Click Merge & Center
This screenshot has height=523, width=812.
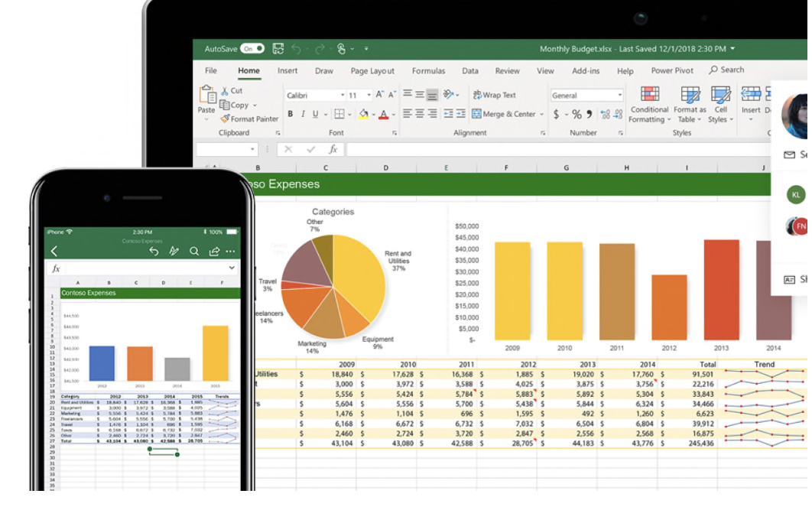(505, 114)
